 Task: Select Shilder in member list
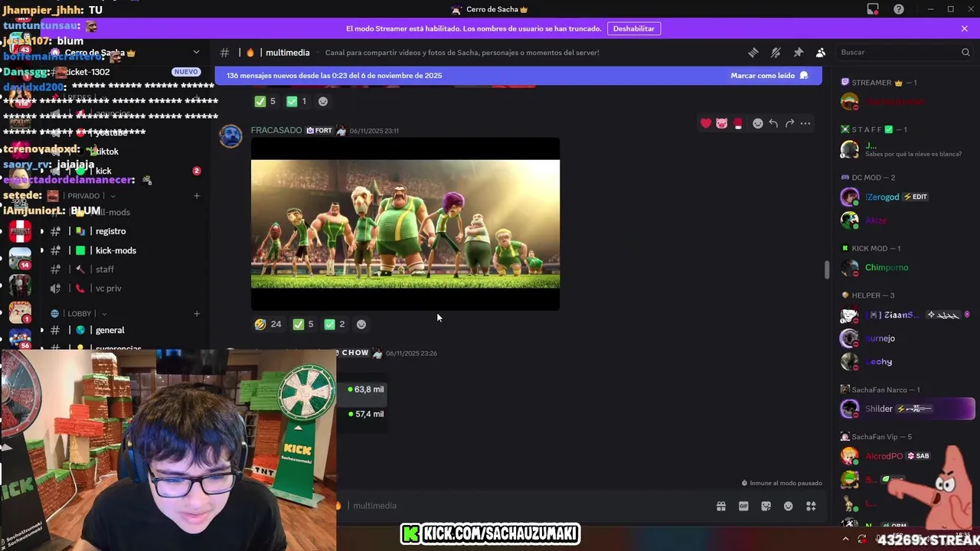905,409
